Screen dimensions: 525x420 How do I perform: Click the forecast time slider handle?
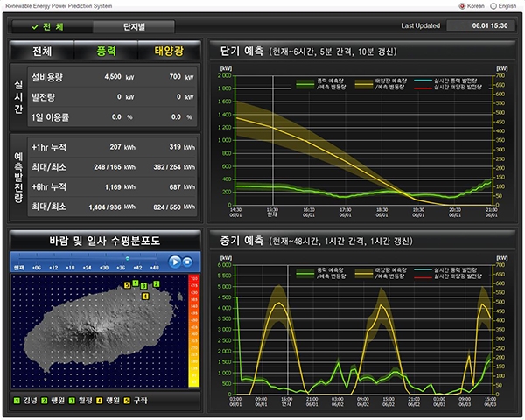pos(128,258)
